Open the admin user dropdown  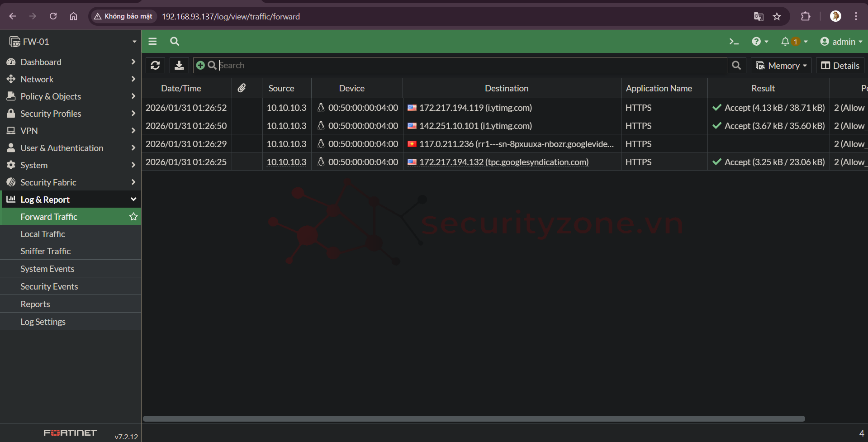point(841,42)
